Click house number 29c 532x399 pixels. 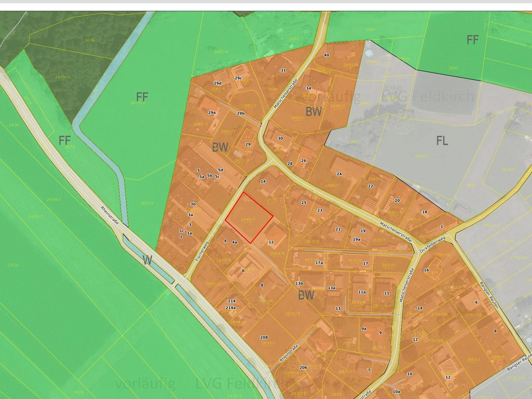click(238, 78)
